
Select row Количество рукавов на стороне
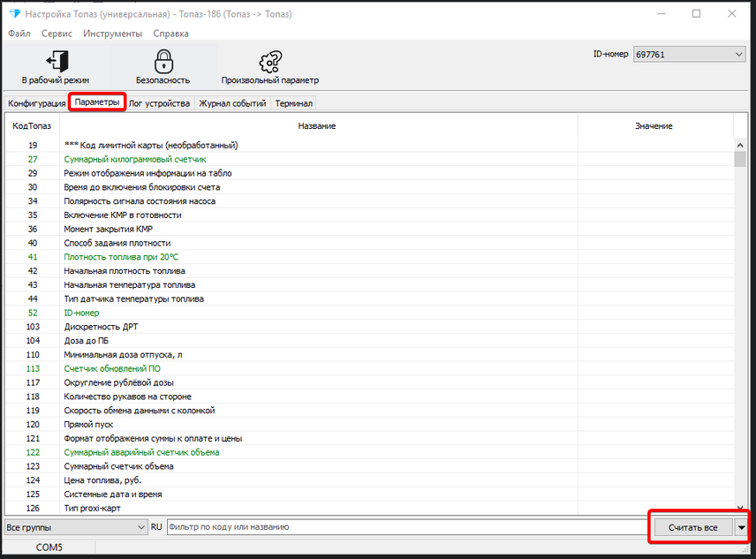click(x=369, y=397)
